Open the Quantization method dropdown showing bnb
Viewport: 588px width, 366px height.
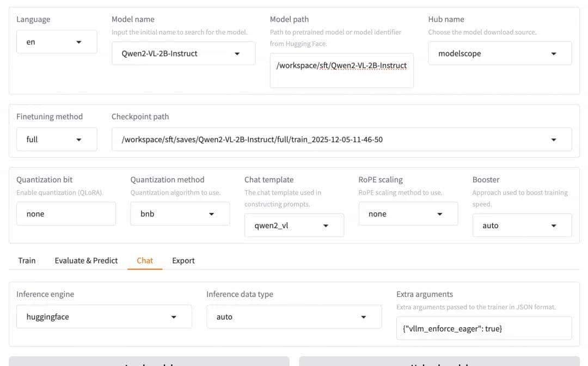point(180,214)
